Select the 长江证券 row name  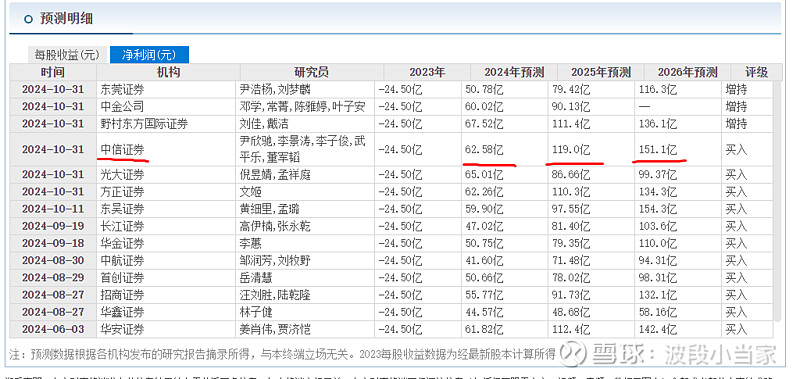click(x=122, y=226)
